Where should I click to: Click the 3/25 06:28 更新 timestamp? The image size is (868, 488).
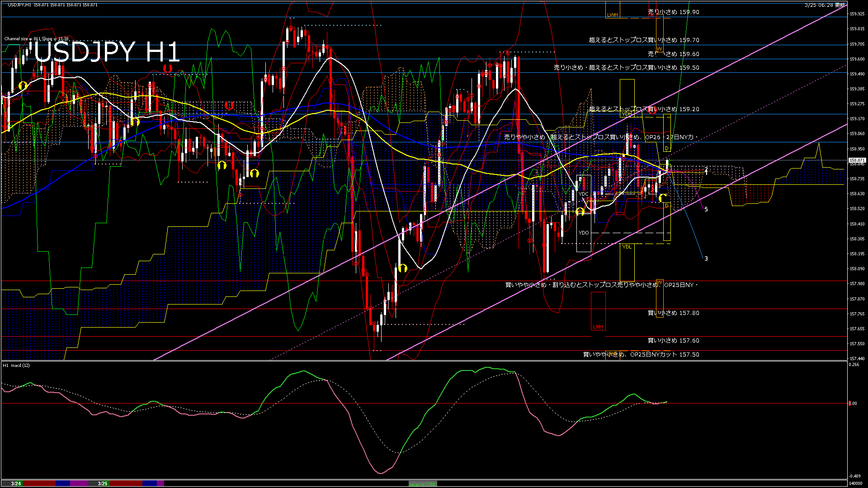(x=825, y=5)
